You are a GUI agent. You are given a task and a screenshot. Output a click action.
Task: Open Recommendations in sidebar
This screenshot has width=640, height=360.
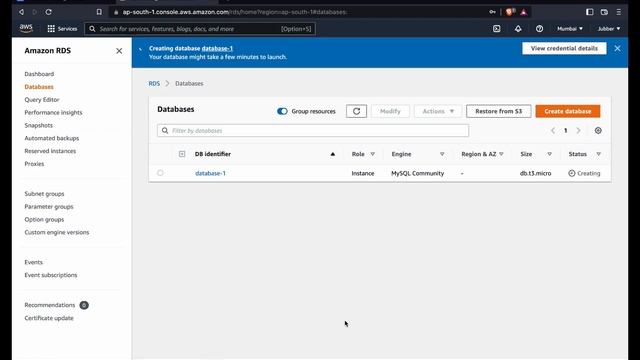pos(49,305)
